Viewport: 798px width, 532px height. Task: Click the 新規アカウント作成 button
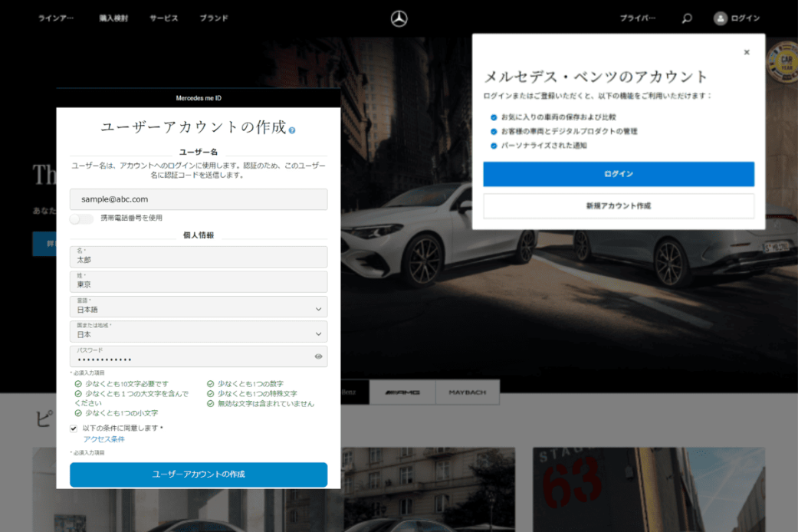(619, 205)
